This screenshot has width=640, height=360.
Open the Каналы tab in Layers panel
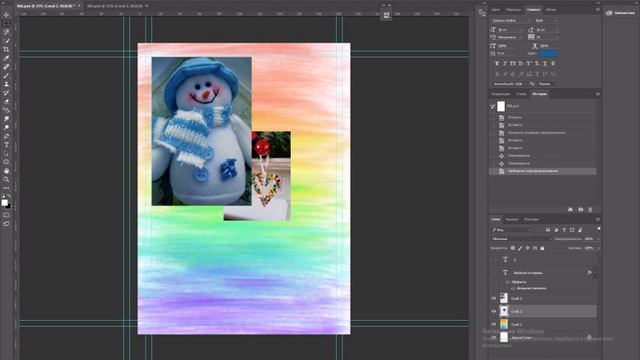click(512, 219)
